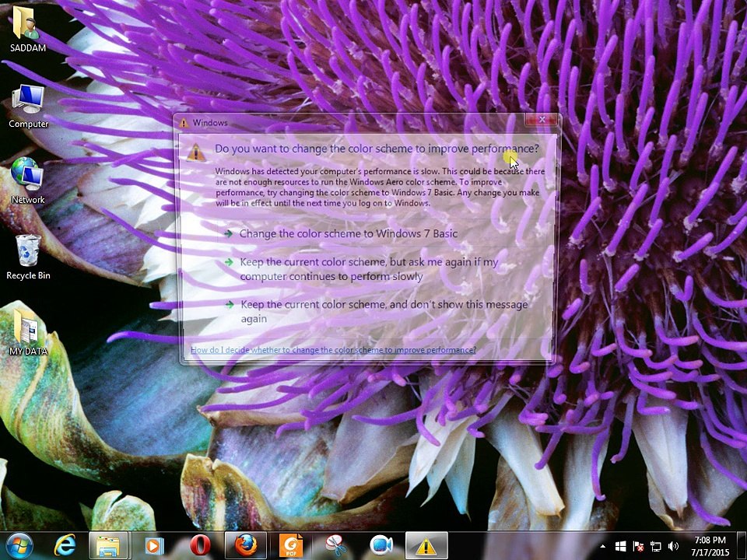747x560 pixels.
Task: Open Windows Explorer from taskbar
Action: 108,546
